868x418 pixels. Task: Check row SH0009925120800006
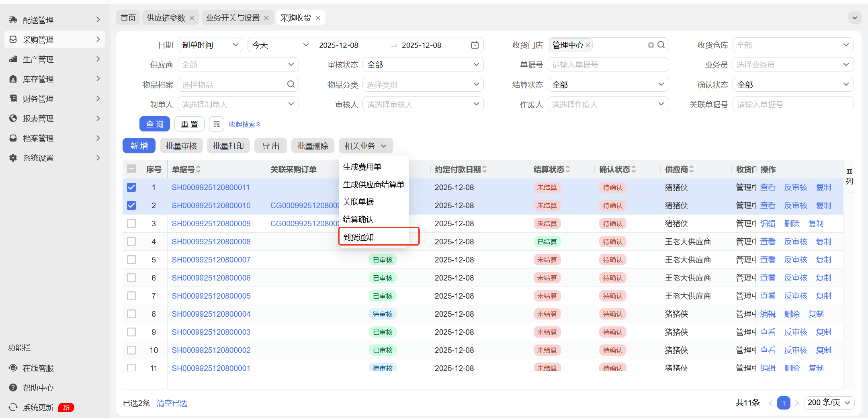tap(131, 278)
